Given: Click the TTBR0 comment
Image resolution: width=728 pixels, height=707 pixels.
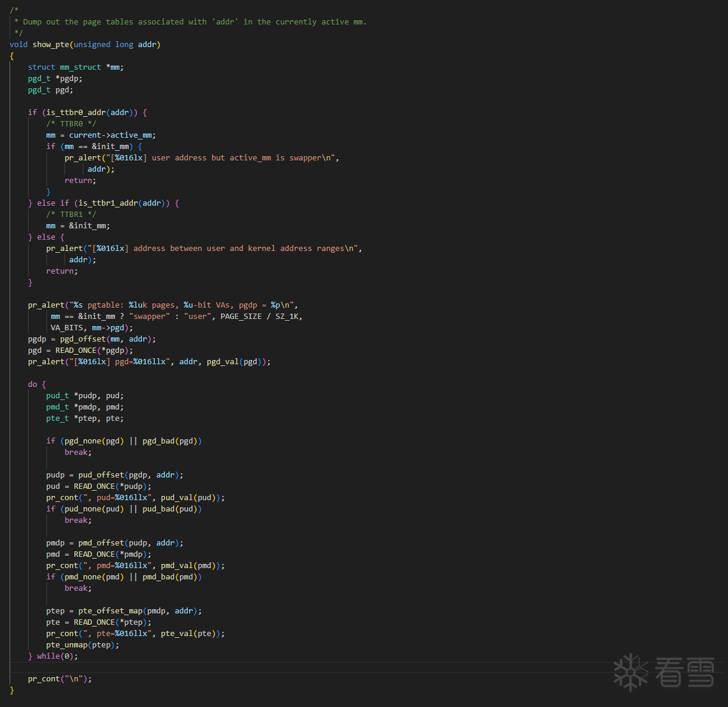Looking at the screenshot, I should point(71,124).
